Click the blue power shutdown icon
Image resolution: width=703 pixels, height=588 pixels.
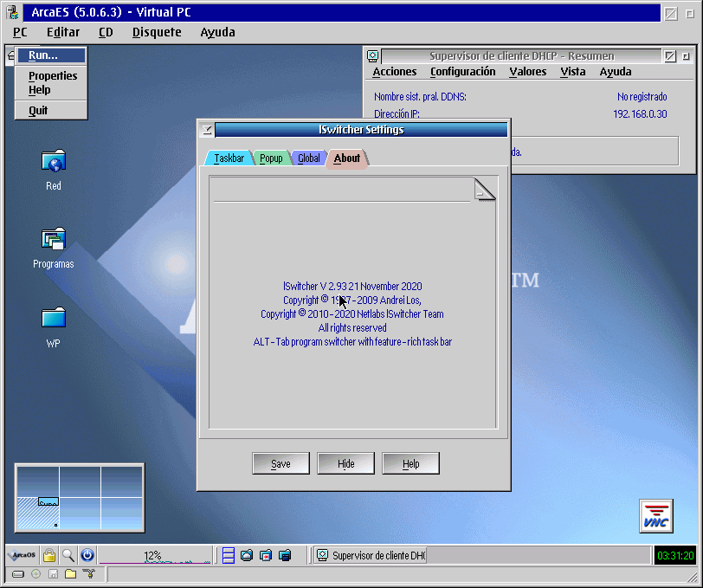coord(87,555)
